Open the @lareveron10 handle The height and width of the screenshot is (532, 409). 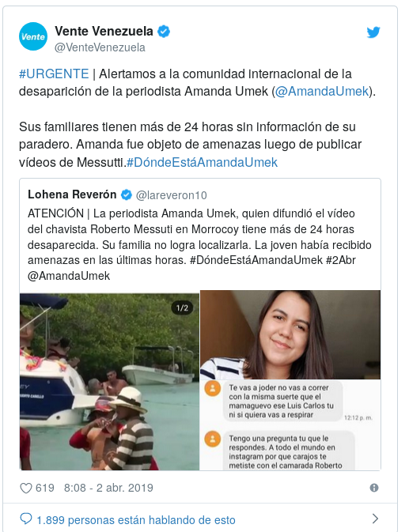pos(172,195)
